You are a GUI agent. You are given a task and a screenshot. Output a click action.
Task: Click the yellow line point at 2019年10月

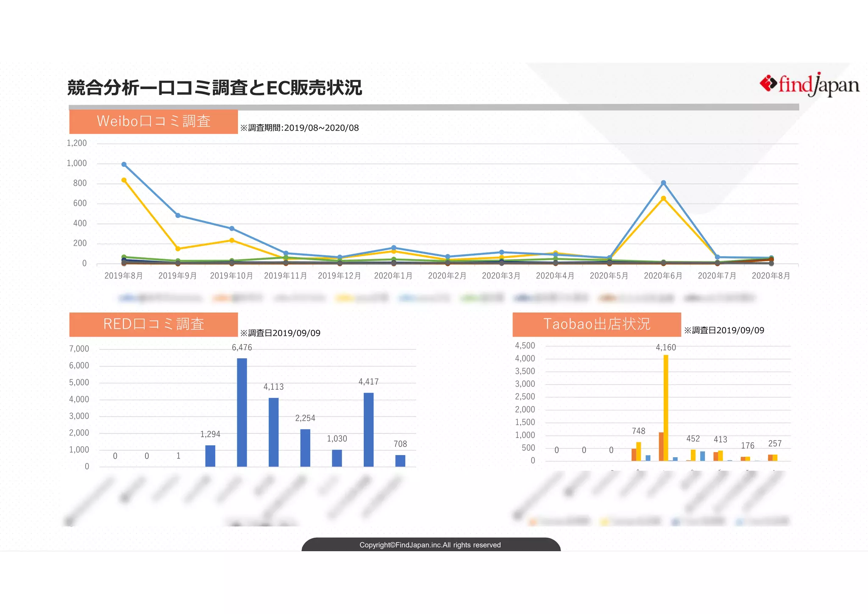tap(232, 240)
